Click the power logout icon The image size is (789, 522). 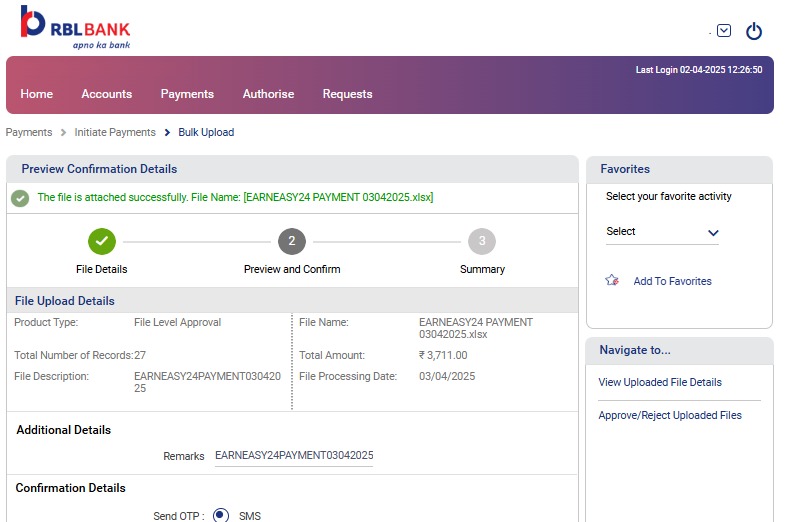click(753, 31)
